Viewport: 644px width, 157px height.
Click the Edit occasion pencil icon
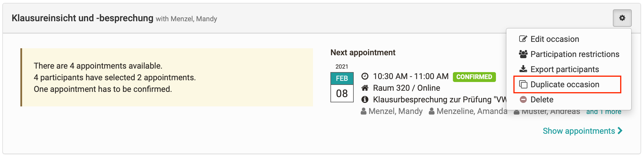pos(523,39)
